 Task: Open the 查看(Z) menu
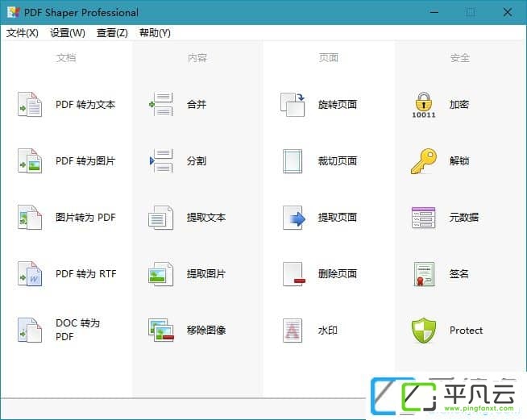(x=112, y=33)
